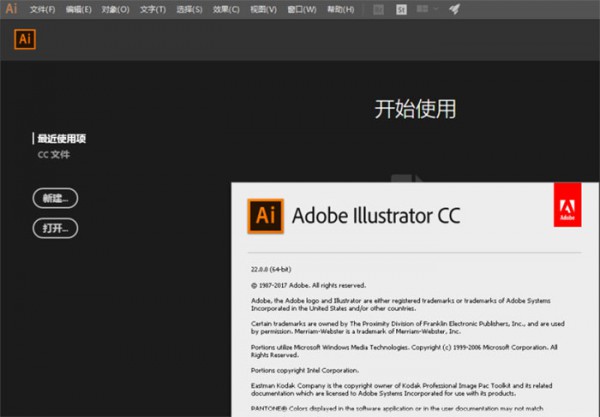
Task: Click the Merriam-Webster trademark paragraph
Action: 408,327
